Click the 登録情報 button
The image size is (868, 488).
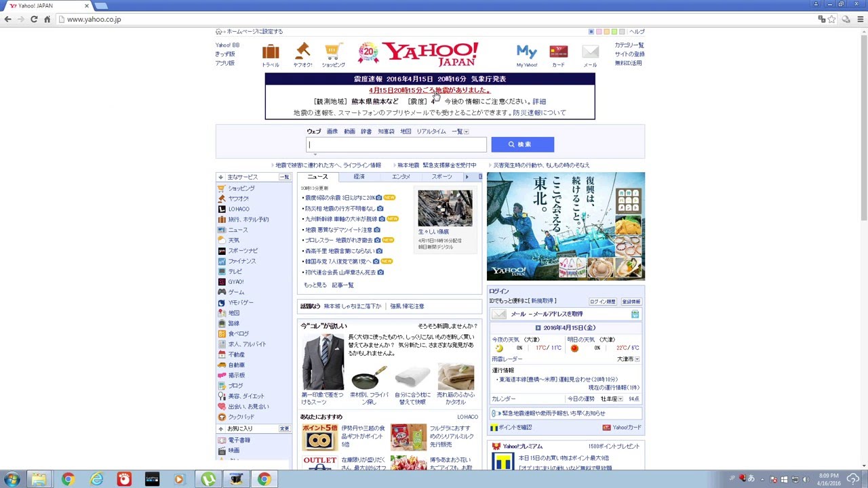[x=631, y=302]
